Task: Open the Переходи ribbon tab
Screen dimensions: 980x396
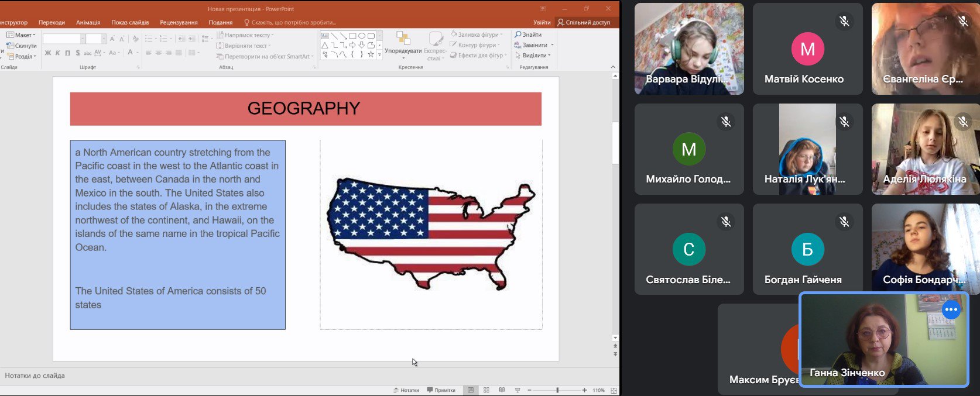Action: pos(52,22)
